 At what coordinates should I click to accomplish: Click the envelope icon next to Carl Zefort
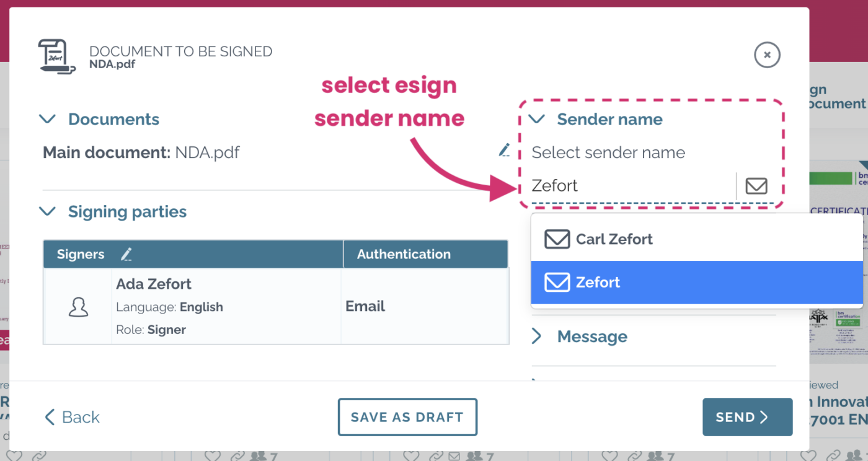pyautogui.click(x=557, y=239)
